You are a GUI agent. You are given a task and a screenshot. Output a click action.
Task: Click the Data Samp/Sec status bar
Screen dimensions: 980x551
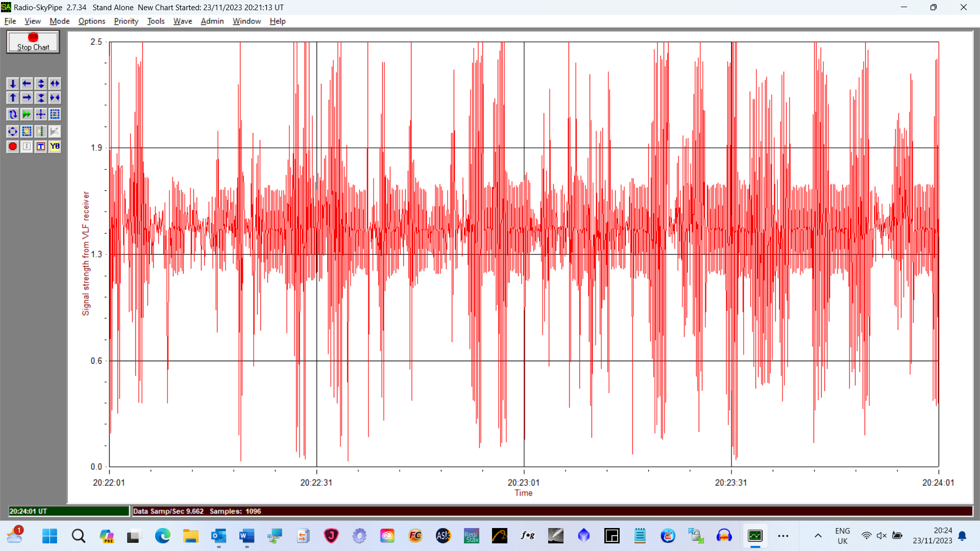[197, 511]
